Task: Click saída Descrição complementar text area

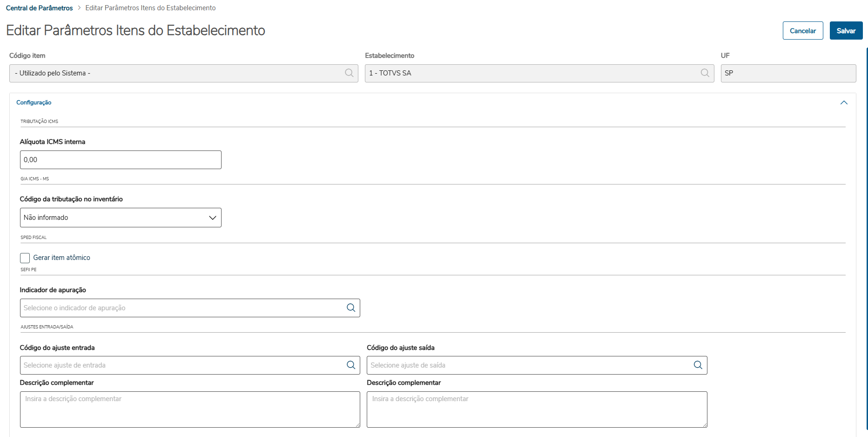Action: (537, 410)
